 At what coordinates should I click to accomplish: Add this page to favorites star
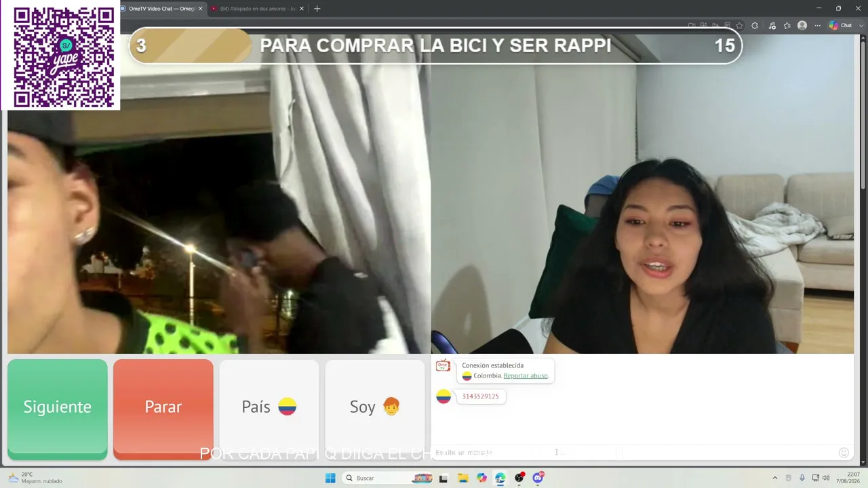click(x=739, y=26)
